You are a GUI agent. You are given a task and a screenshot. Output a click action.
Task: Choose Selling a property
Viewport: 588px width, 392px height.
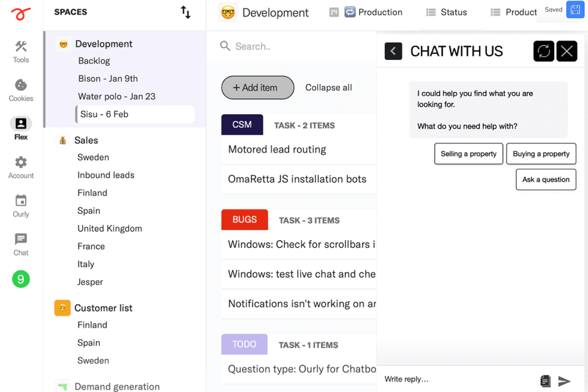coord(469,154)
